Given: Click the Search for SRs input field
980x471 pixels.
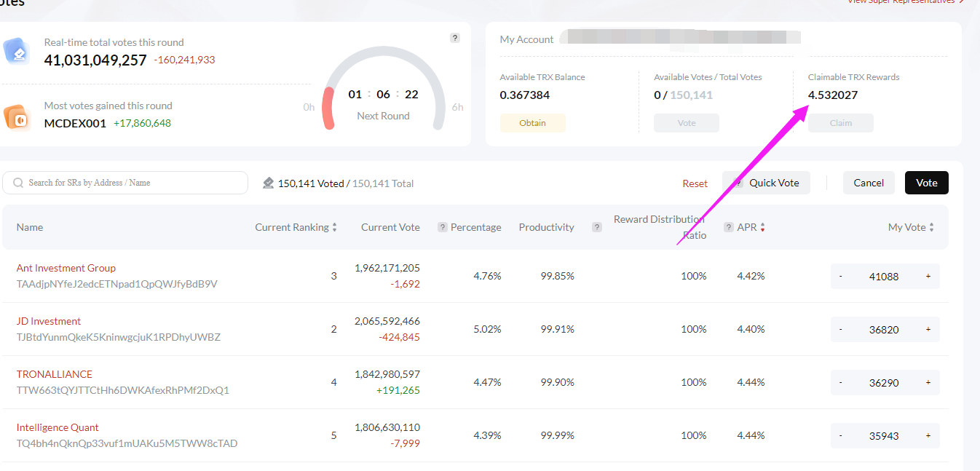Looking at the screenshot, I should (125, 183).
